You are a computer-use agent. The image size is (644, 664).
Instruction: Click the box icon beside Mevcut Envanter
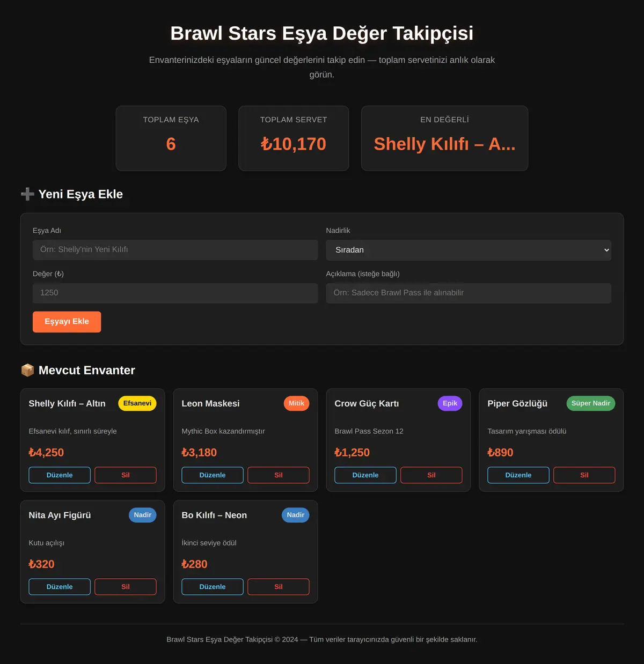pos(27,370)
